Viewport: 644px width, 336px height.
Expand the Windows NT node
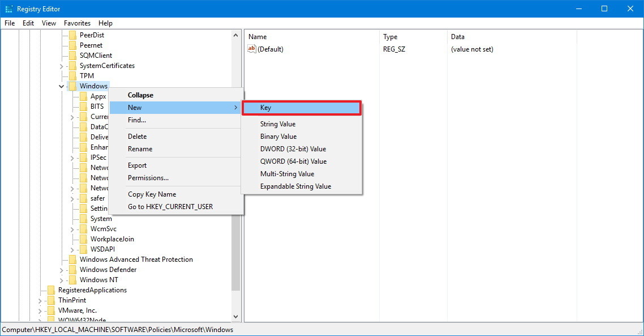coord(61,279)
